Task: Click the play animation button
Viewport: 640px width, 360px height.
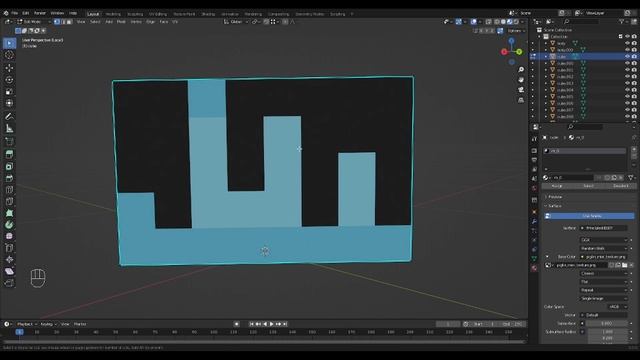Action: coord(271,324)
